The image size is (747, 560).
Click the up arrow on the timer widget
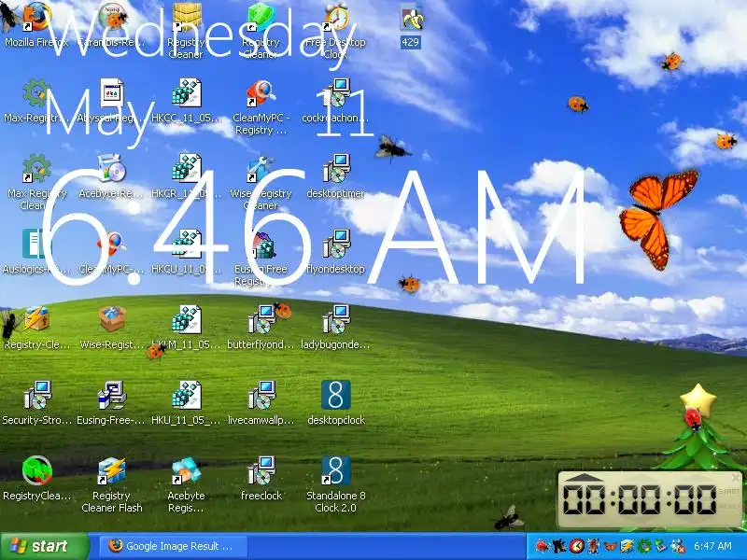click(585, 478)
